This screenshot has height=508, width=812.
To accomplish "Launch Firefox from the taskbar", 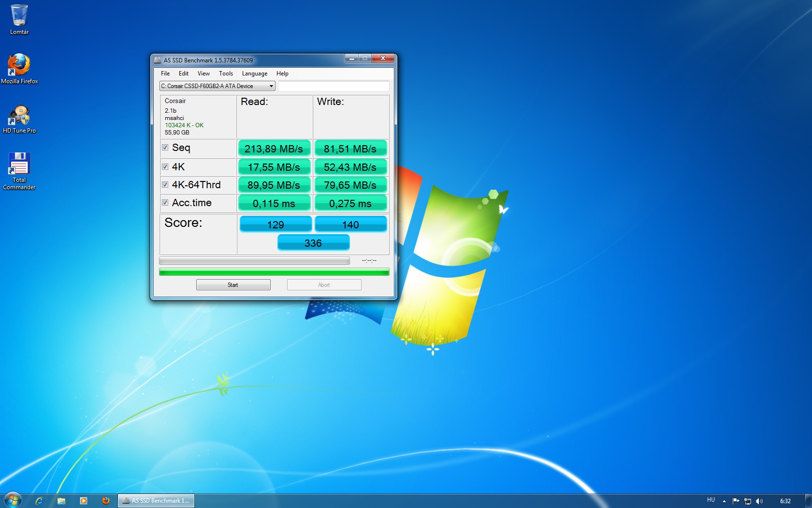I will [x=106, y=501].
